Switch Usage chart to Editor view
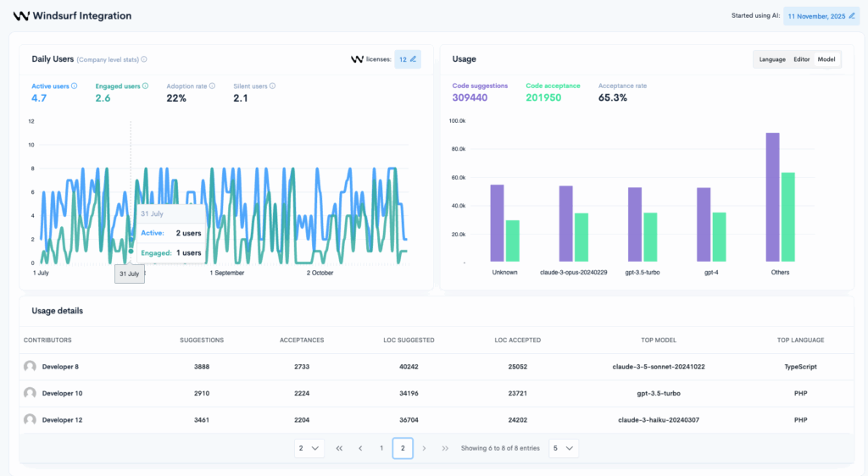 [801, 59]
